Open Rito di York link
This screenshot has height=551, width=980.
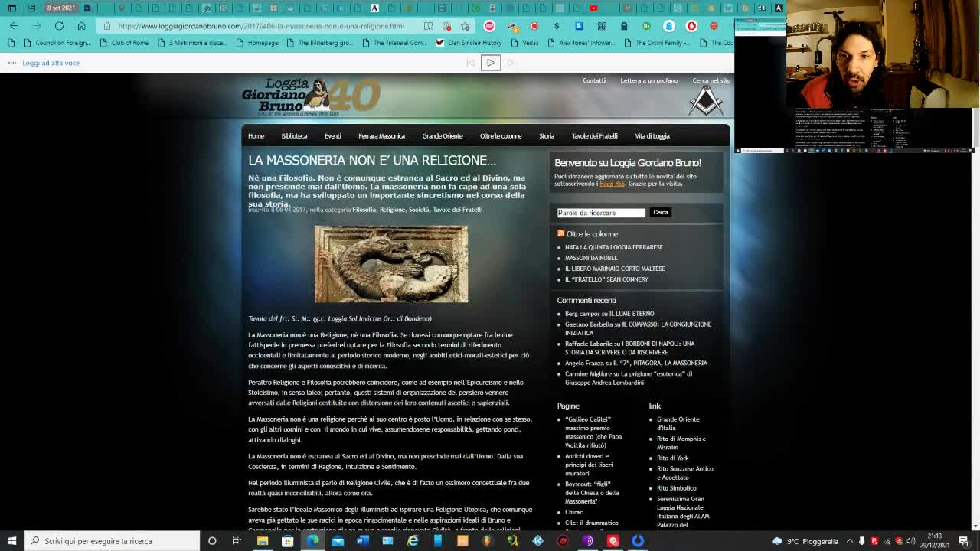(672, 458)
